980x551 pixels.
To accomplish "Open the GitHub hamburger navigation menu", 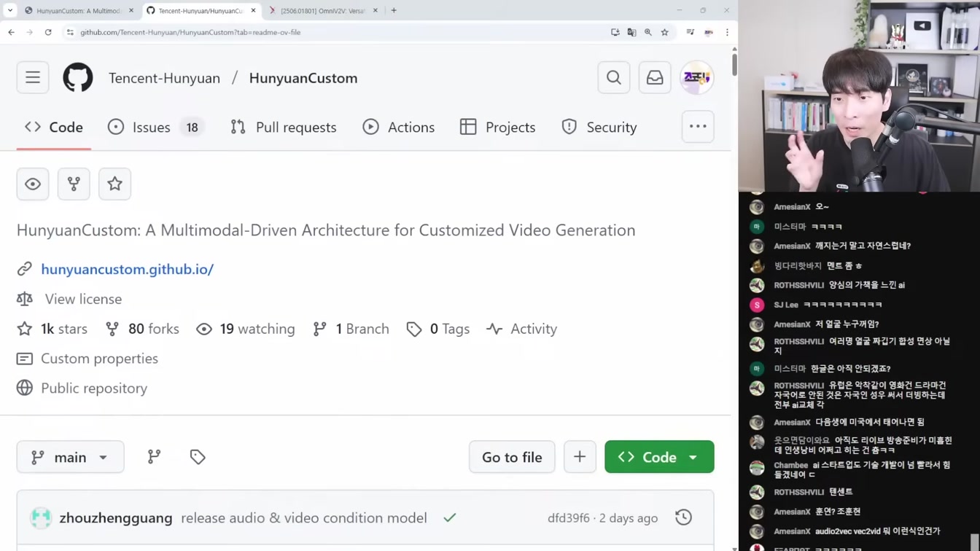I will coord(33,77).
